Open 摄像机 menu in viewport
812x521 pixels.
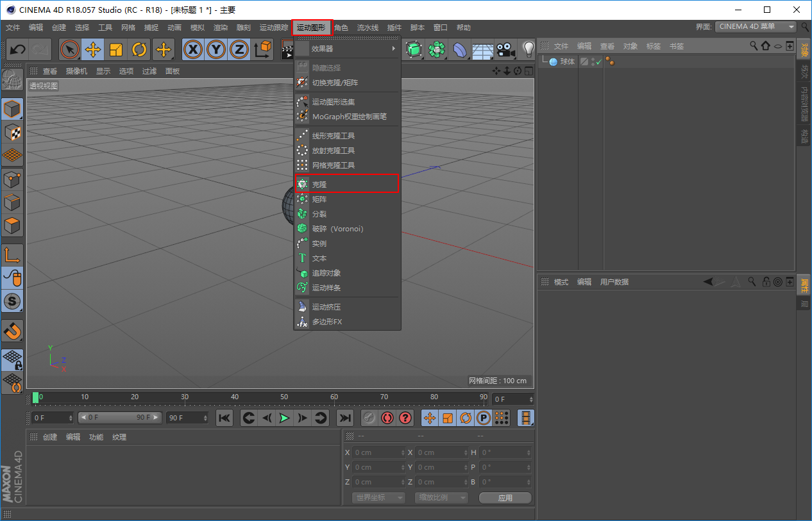click(76, 71)
